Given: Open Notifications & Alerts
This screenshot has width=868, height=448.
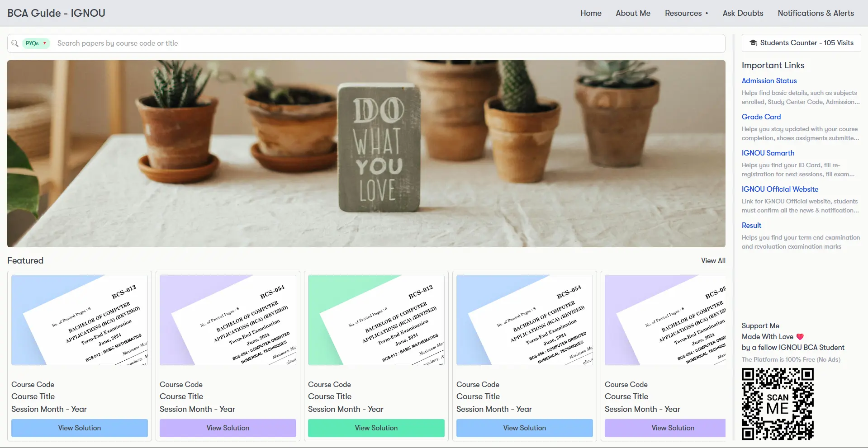Looking at the screenshot, I should (x=816, y=13).
